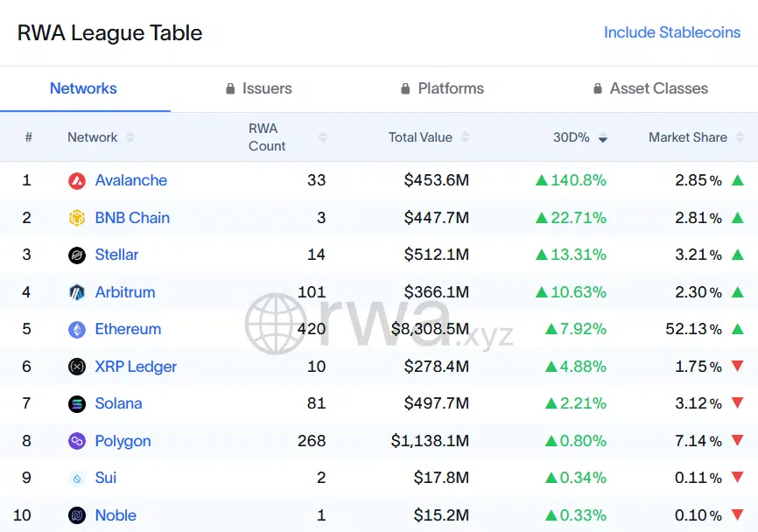The image size is (758, 532).
Task: Open the Stellar network link
Action: 116,255
